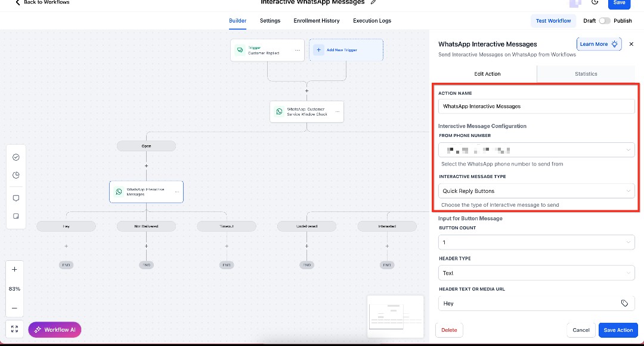The width and height of the screenshot is (644, 346).
Task: Click WhatsApp icon on Interactive Messages node
Action: click(119, 191)
